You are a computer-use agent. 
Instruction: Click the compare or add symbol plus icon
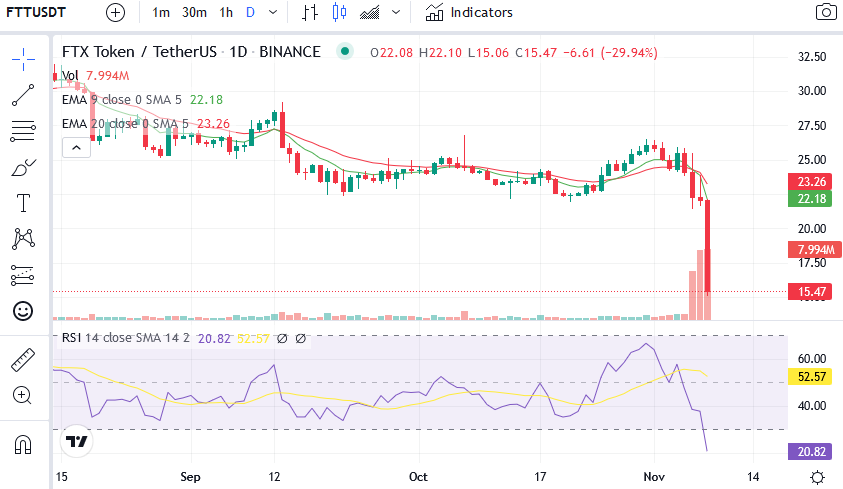click(115, 12)
